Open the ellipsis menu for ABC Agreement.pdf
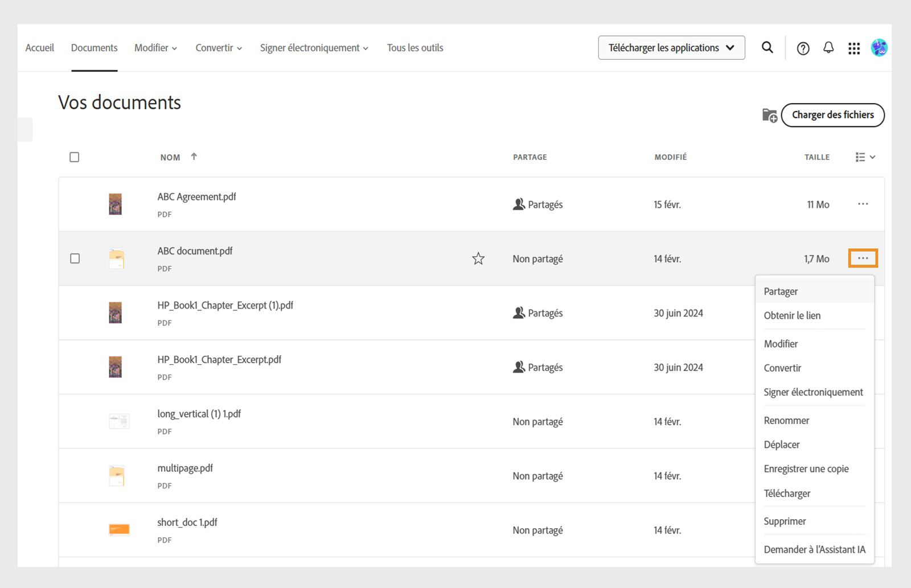Screen dimensions: 911x588 pos(863,204)
